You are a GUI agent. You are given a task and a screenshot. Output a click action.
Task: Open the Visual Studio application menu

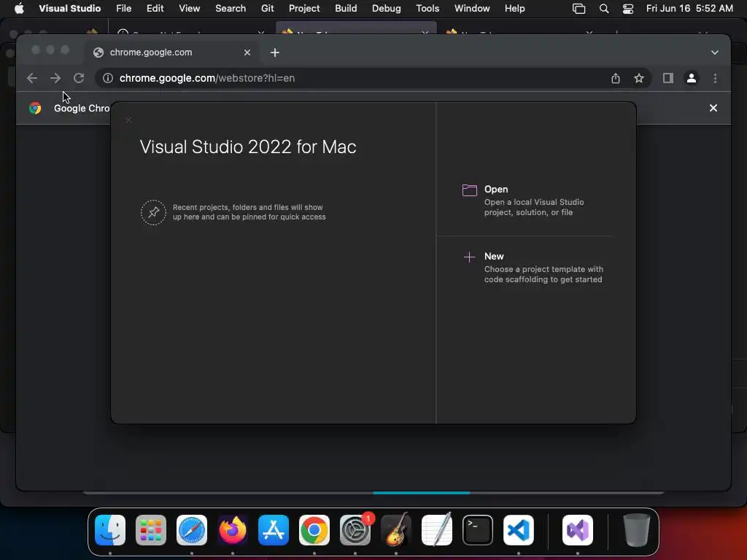(69, 9)
